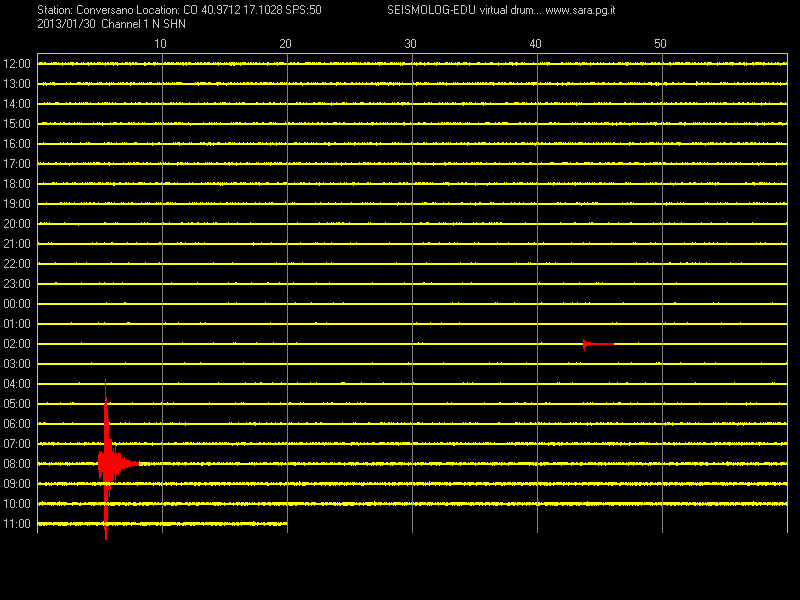The height and width of the screenshot is (600, 800).
Task: Click the 22:00 hour label
Action: click(17, 264)
